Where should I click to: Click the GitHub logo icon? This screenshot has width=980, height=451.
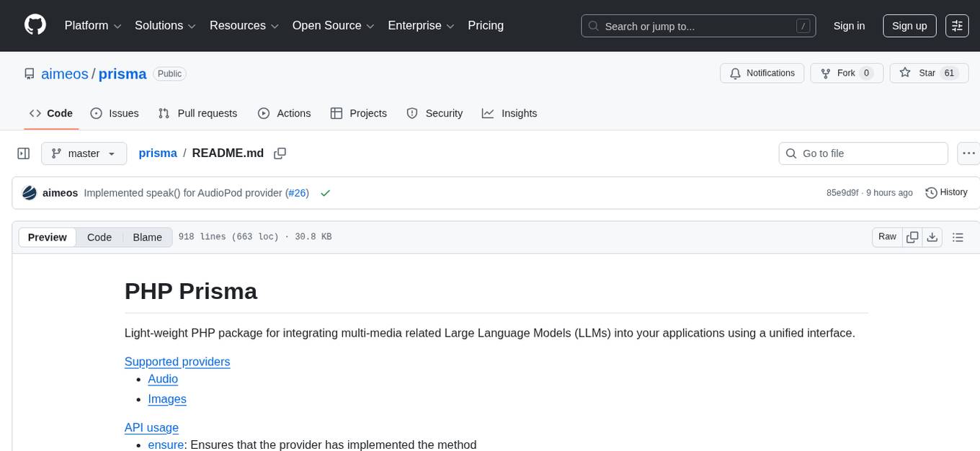35,25
